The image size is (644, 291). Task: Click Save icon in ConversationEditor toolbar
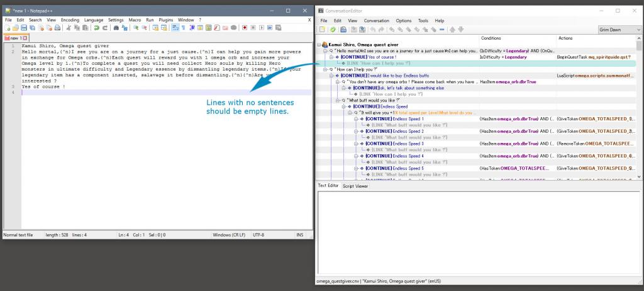point(343,29)
